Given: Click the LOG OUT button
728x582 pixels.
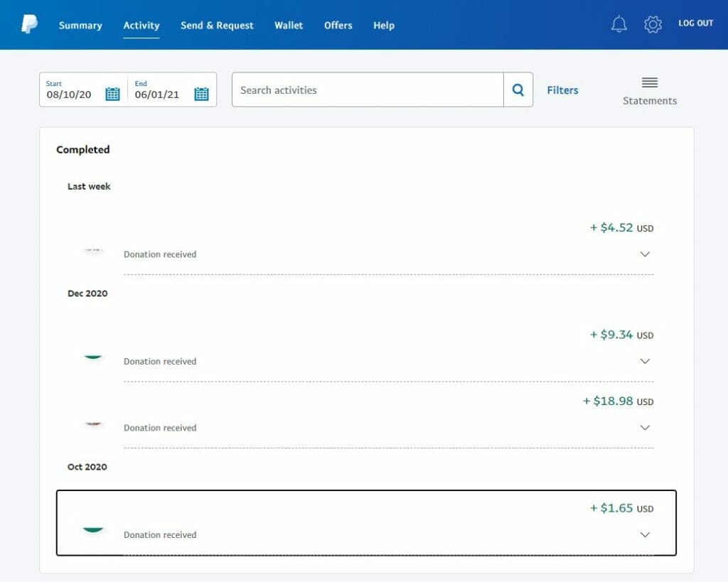Looking at the screenshot, I should [x=695, y=23].
